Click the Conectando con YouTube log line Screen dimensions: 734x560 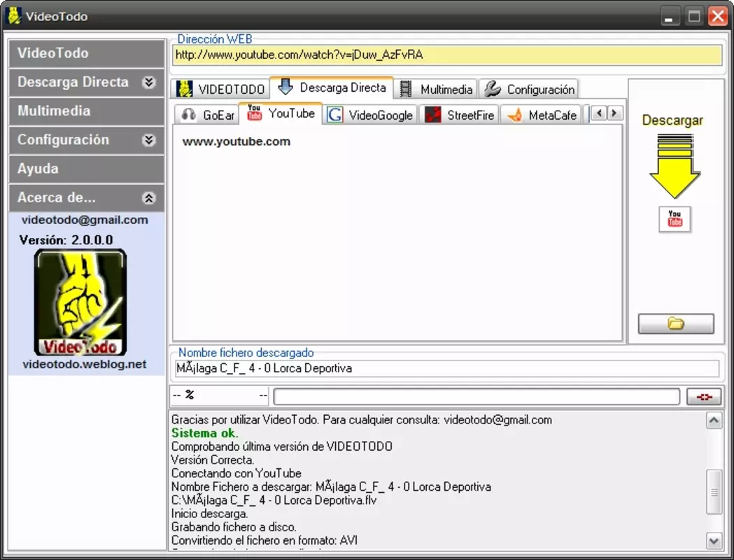237,473
